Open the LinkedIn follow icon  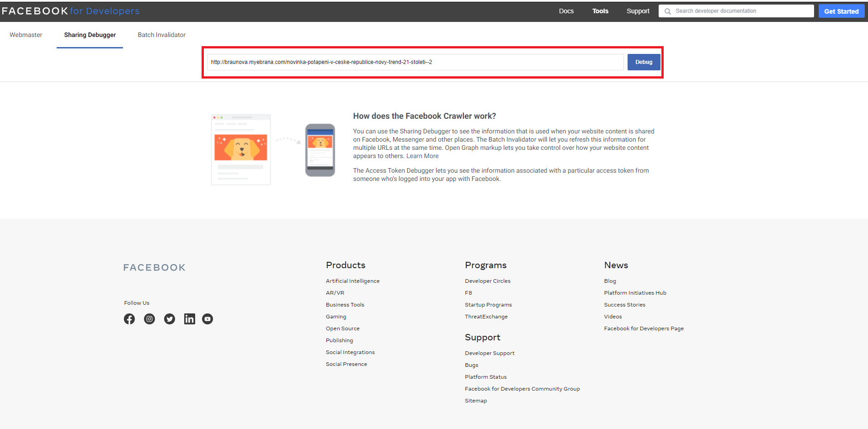pos(190,319)
